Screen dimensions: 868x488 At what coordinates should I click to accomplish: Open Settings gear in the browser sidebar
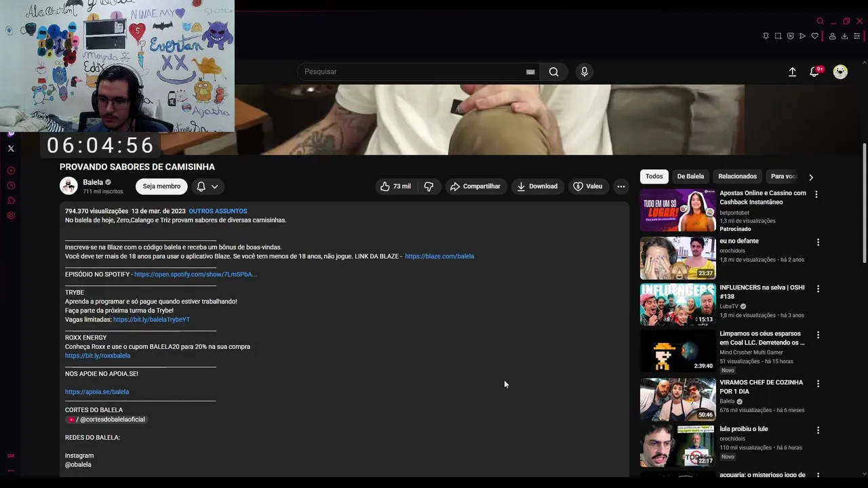click(11, 216)
